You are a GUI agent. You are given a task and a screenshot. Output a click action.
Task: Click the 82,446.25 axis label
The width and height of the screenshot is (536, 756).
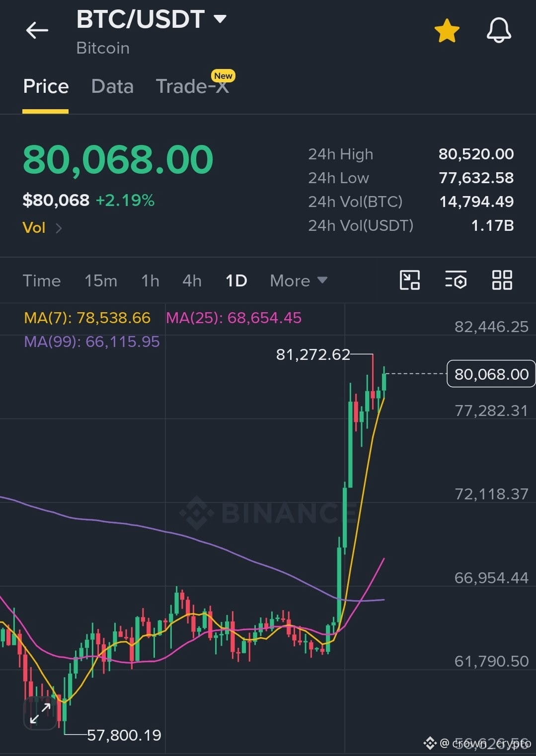[x=491, y=327]
